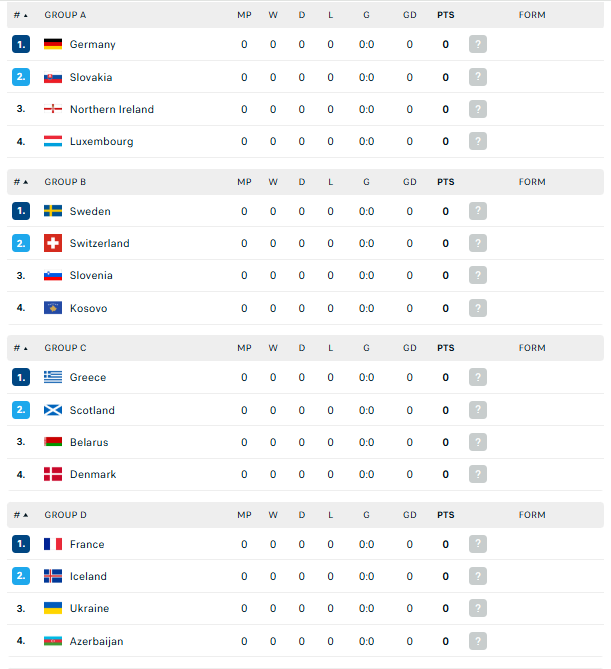
Task: Click the Germany flag icon
Action: [53, 44]
